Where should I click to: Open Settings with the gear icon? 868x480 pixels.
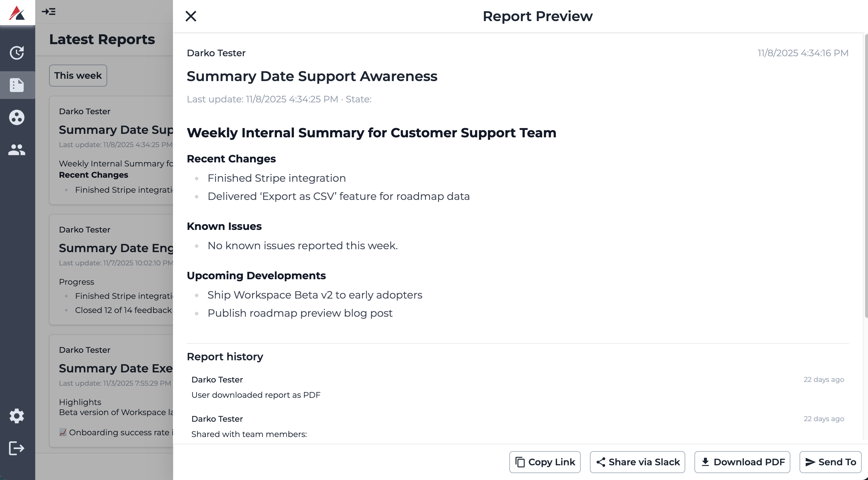[17, 416]
